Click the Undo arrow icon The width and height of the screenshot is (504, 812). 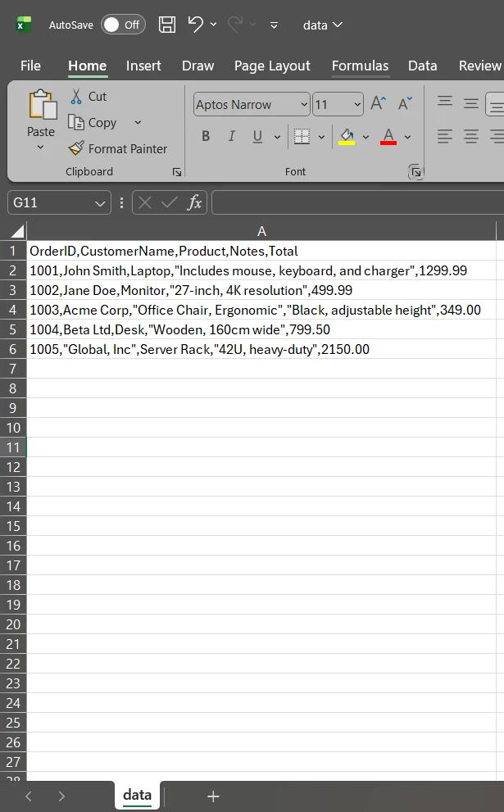195,25
